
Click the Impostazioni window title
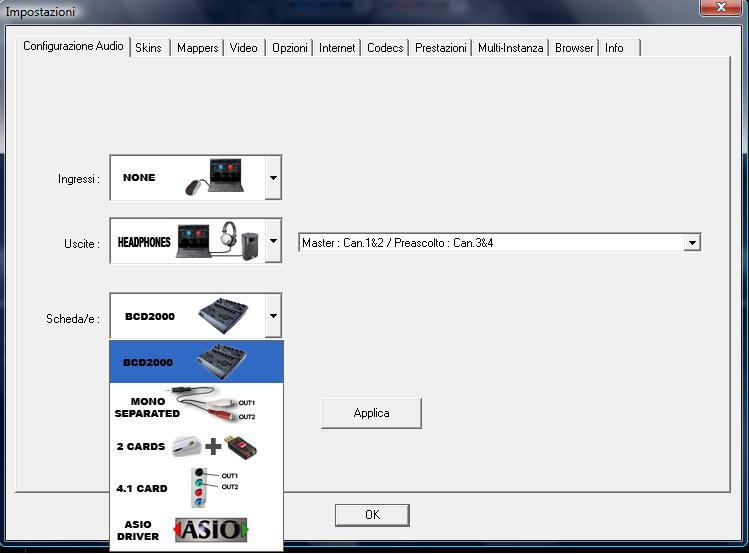click(40, 11)
